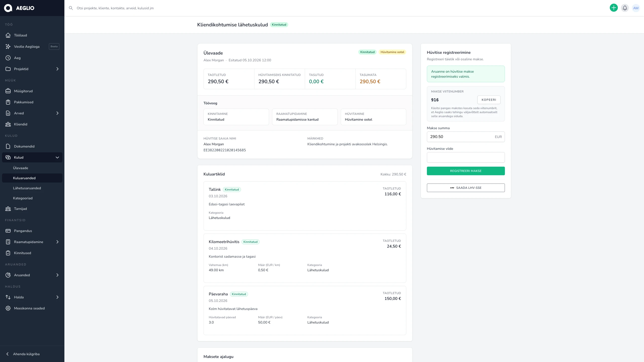The width and height of the screenshot is (644, 362).
Task: Click the Saada LHV-sse button
Action: (466, 188)
